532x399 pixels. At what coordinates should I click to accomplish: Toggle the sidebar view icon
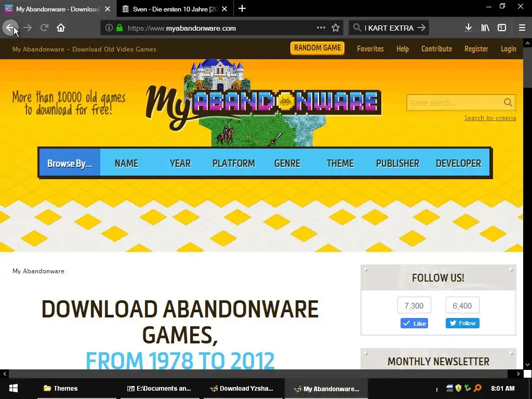pyautogui.click(x=502, y=28)
